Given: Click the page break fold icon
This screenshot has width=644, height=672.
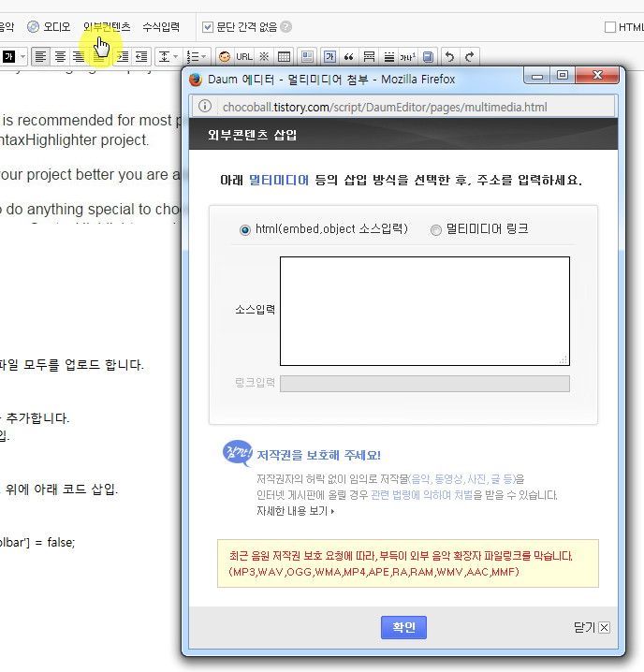Looking at the screenshot, I should pos(369,56).
